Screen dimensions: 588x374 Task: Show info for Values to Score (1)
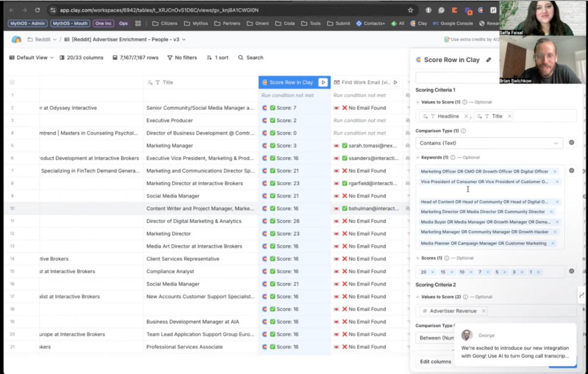(x=464, y=102)
